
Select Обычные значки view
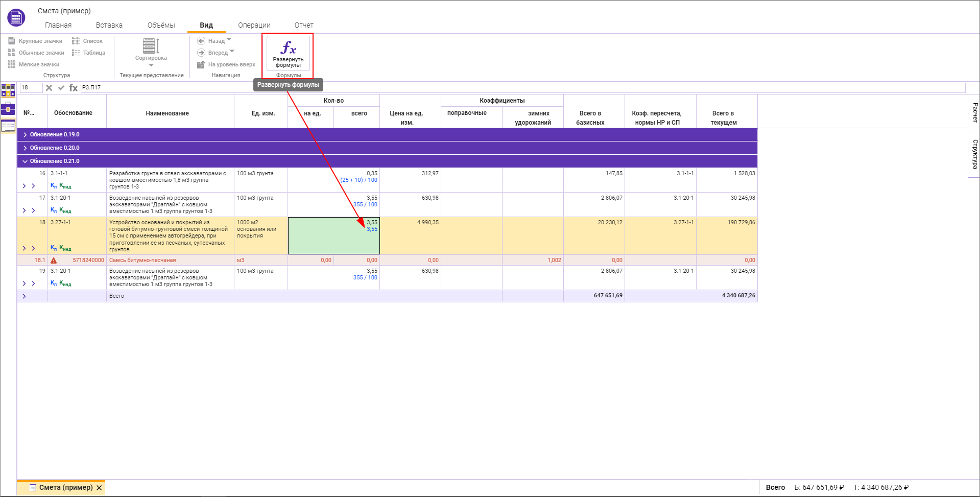[x=36, y=53]
